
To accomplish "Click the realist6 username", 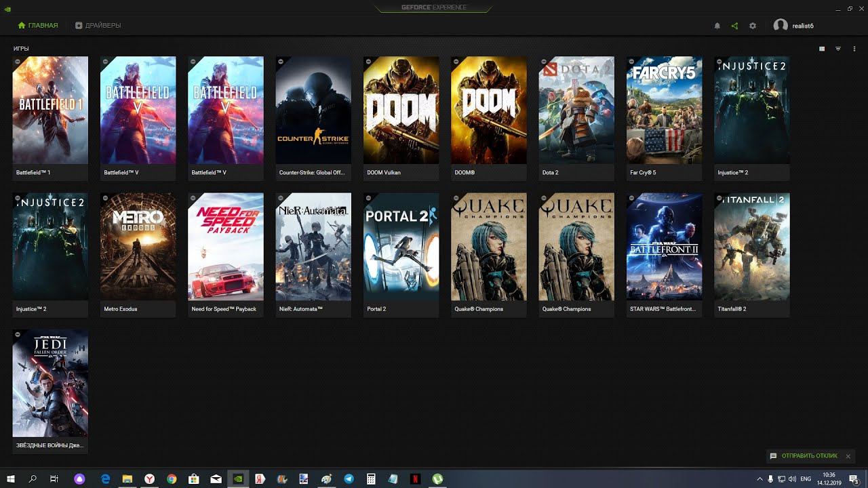I will tap(803, 26).
